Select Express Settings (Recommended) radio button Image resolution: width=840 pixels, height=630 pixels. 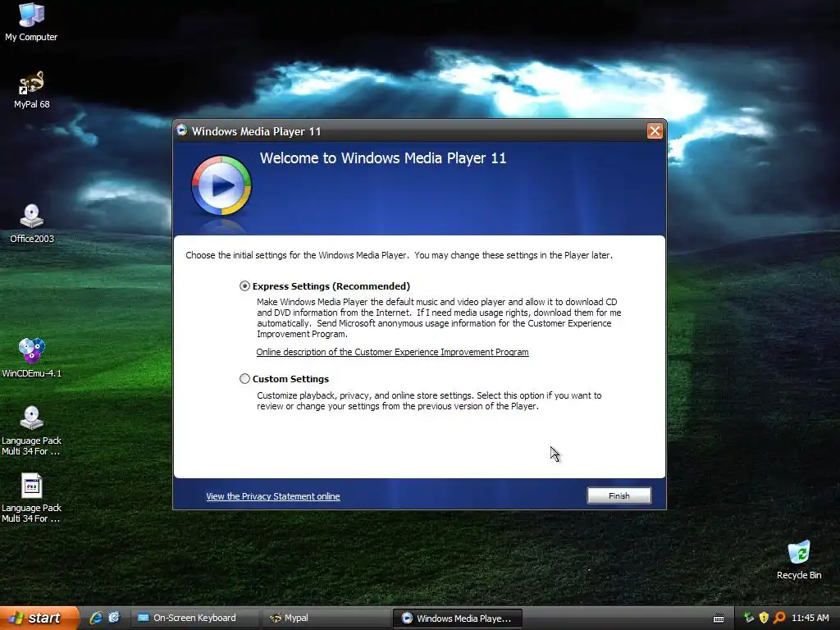click(244, 286)
